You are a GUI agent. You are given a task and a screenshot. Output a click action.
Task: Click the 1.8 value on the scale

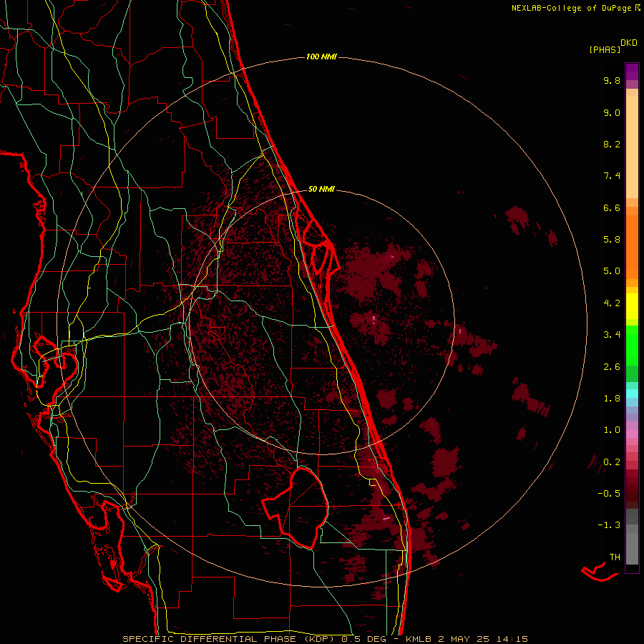click(612, 399)
